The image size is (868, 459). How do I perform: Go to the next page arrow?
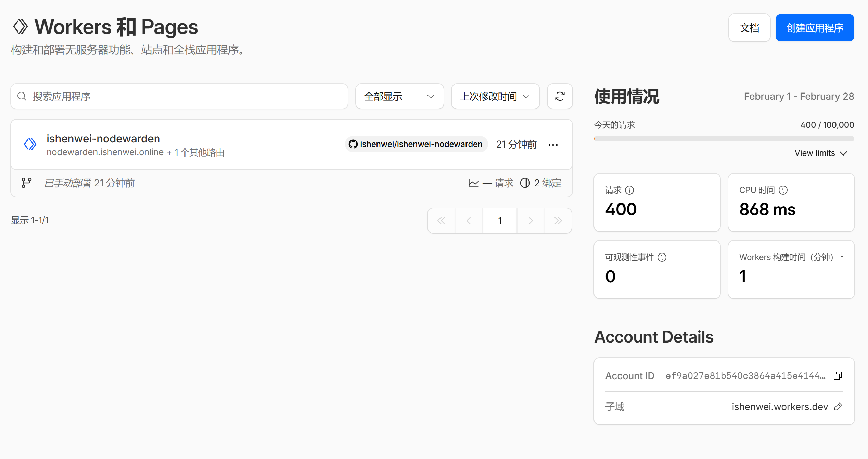click(531, 221)
